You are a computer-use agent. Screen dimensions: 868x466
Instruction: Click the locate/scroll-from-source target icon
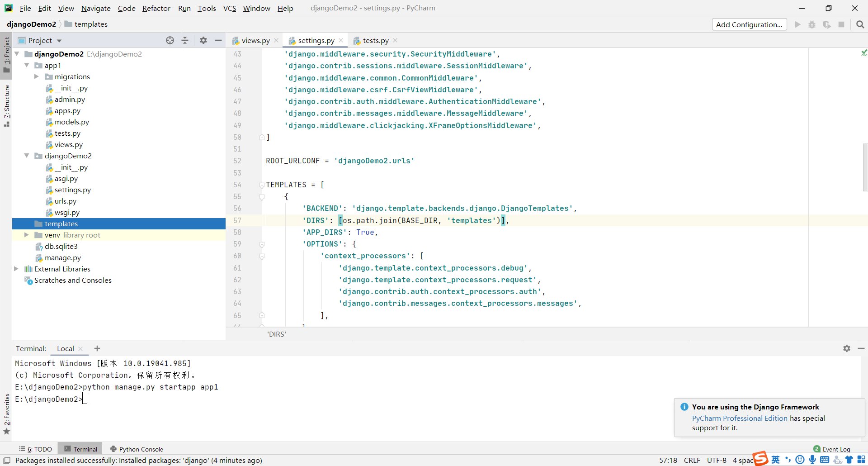[x=170, y=40]
